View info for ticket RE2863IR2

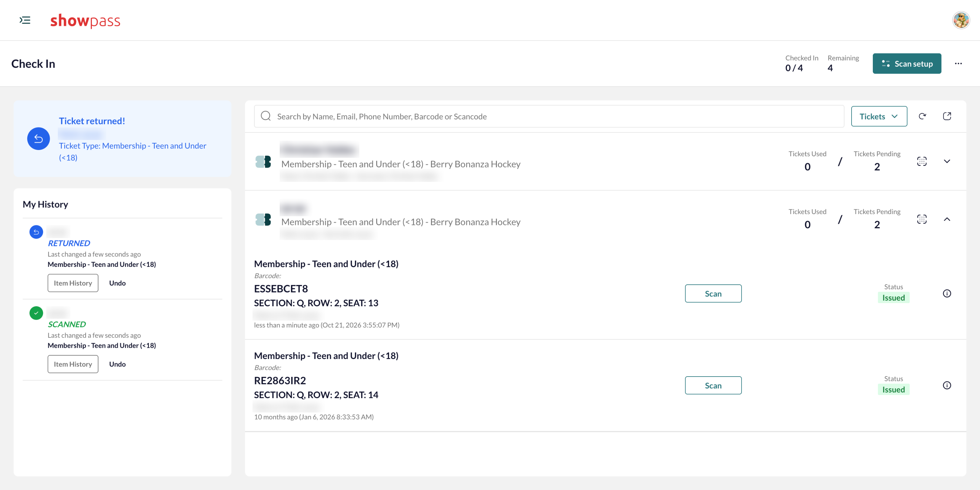947,385
